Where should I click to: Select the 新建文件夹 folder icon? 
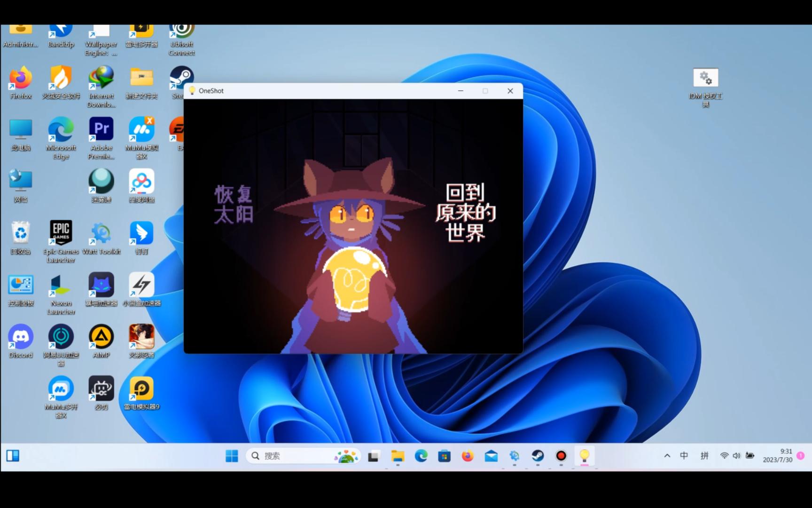click(x=141, y=83)
